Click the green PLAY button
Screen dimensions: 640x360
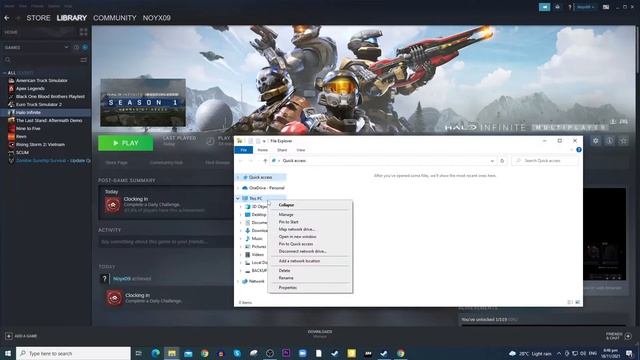coord(126,143)
